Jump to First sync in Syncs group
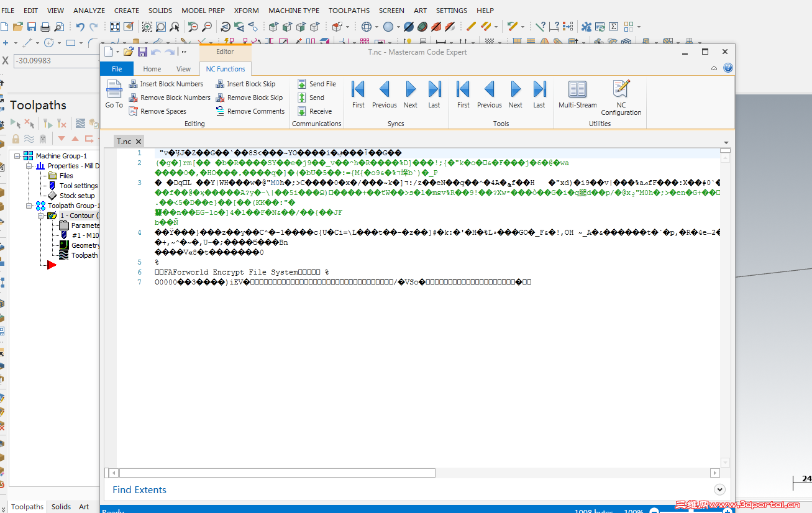The height and width of the screenshot is (513, 812). click(358, 94)
